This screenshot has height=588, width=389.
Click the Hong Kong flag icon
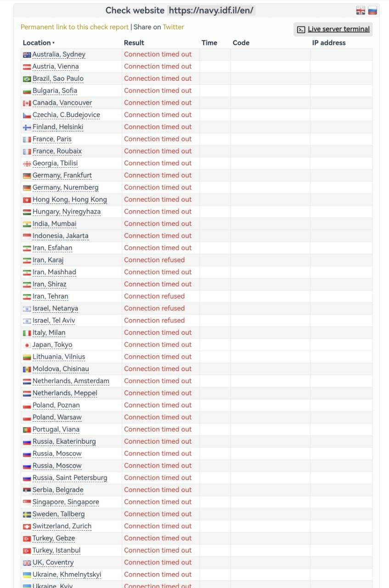pos(27,200)
